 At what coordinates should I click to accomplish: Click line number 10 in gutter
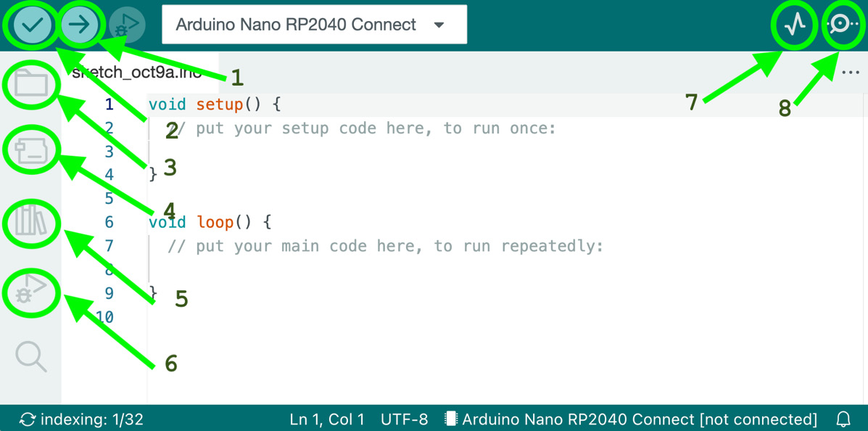tap(105, 317)
